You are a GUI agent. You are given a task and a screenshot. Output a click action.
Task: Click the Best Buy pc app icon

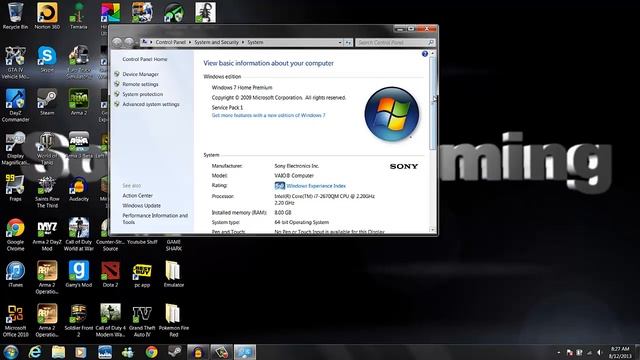click(x=142, y=274)
